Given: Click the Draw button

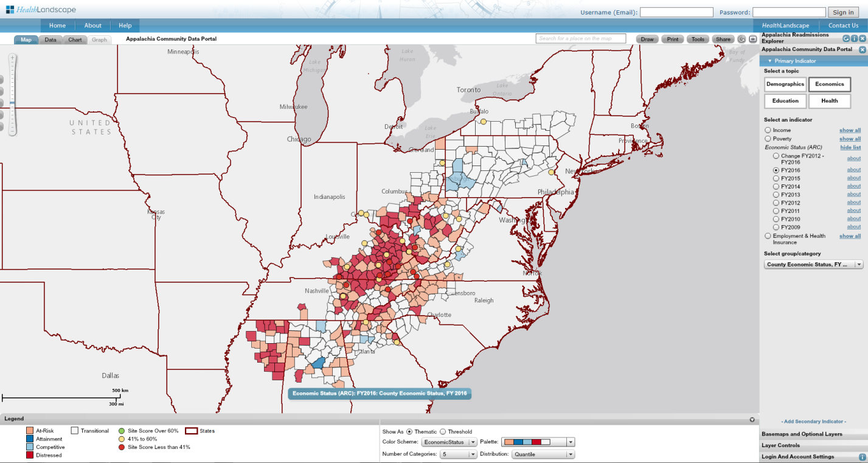Looking at the screenshot, I should (x=647, y=38).
